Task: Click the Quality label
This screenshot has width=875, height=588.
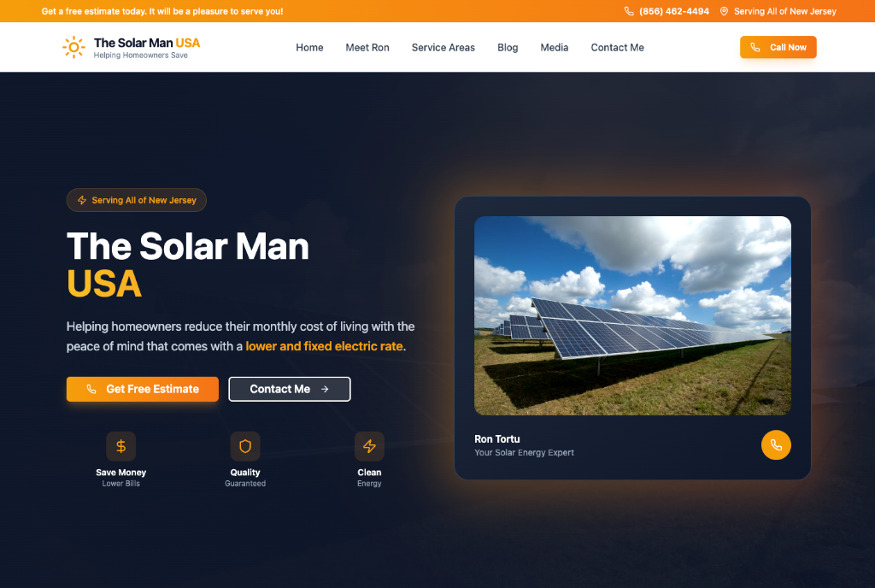Action: (245, 473)
